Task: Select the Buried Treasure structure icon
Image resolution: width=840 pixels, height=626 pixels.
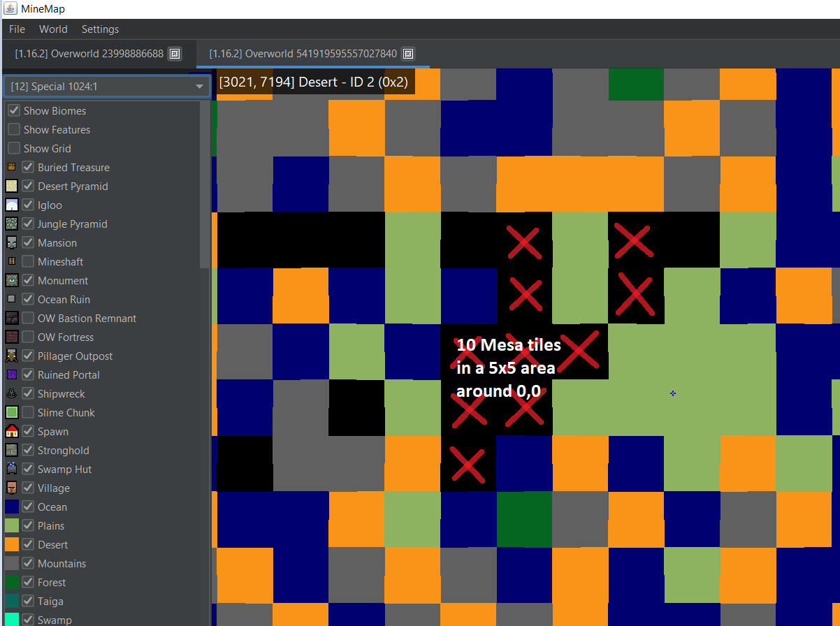Action: coord(12,167)
